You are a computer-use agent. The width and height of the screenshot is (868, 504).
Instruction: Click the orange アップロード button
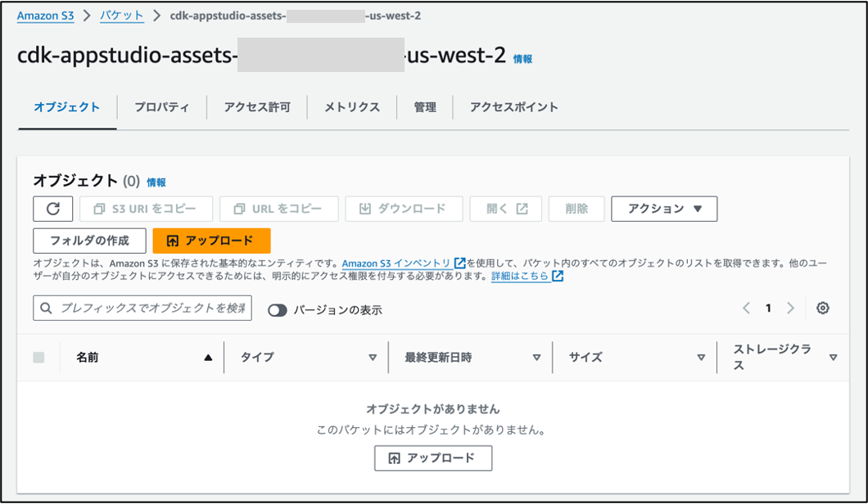pyautogui.click(x=211, y=241)
